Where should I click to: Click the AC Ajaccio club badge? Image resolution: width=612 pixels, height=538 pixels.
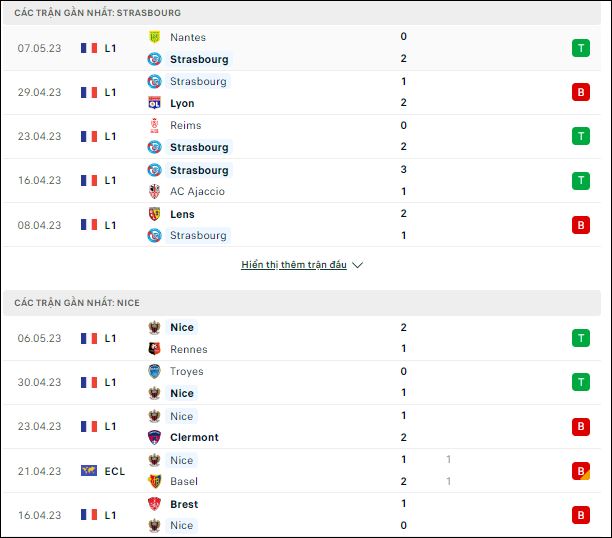point(155,191)
